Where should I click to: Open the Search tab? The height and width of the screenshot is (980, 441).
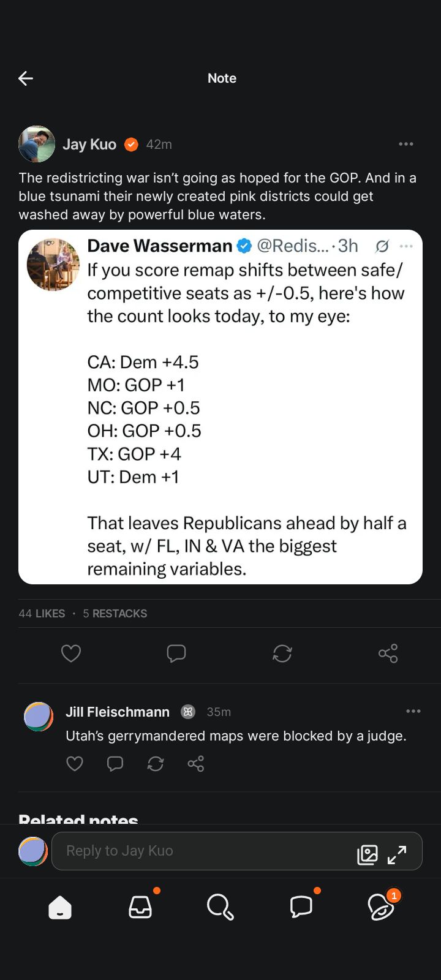pyautogui.click(x=221, y=907)
